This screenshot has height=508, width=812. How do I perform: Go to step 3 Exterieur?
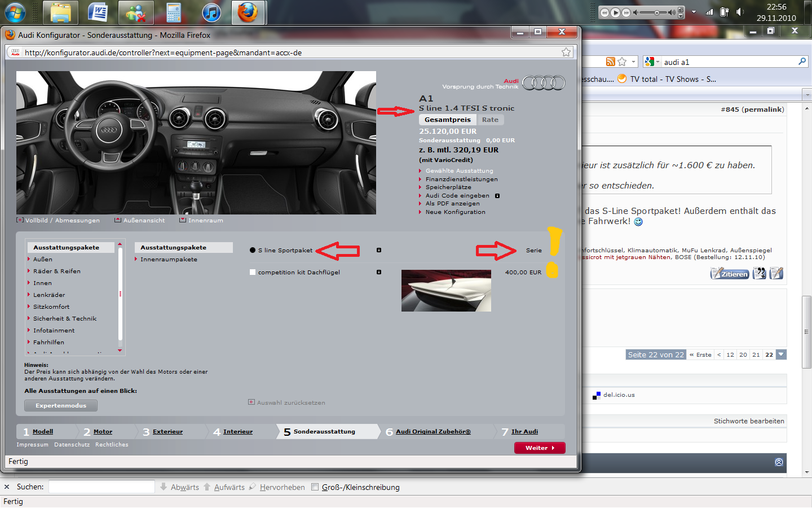pos(167,431)
